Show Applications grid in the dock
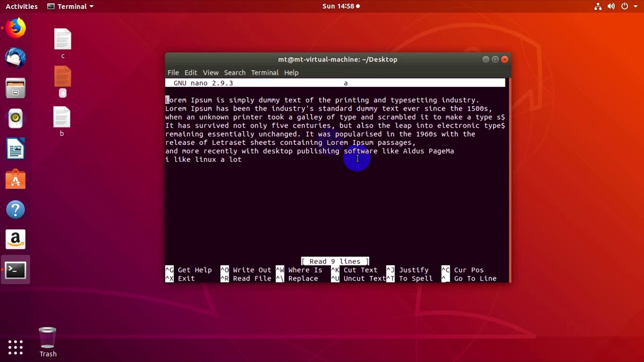 (x=16, y=347)
